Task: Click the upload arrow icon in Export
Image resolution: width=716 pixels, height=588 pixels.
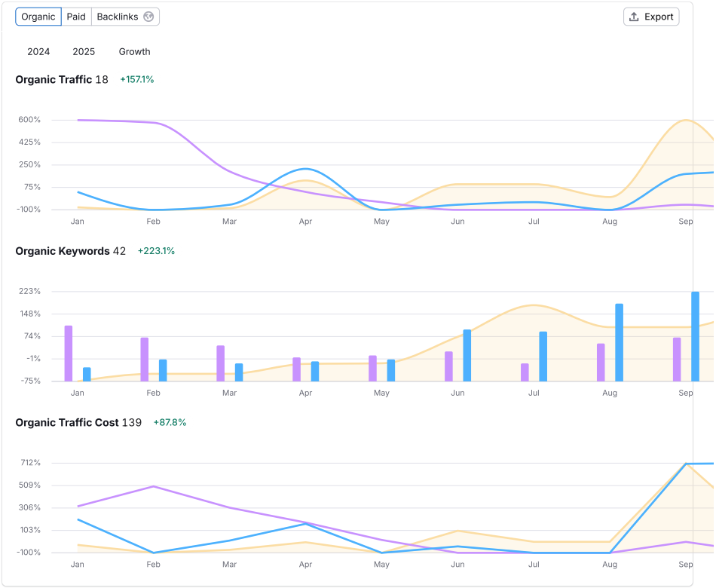Action: coord(634,17)
